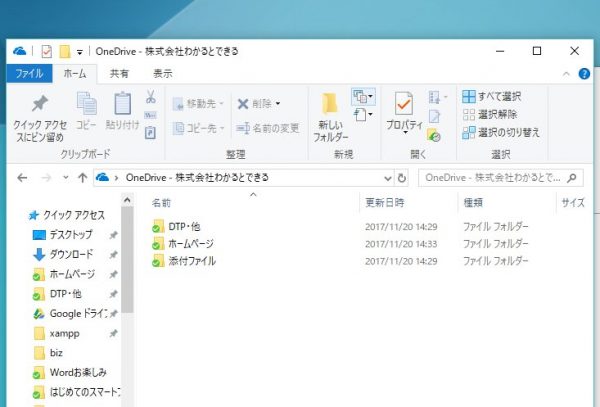Open pinned DTP・他 in navigation pane

(x=57, y=294)
